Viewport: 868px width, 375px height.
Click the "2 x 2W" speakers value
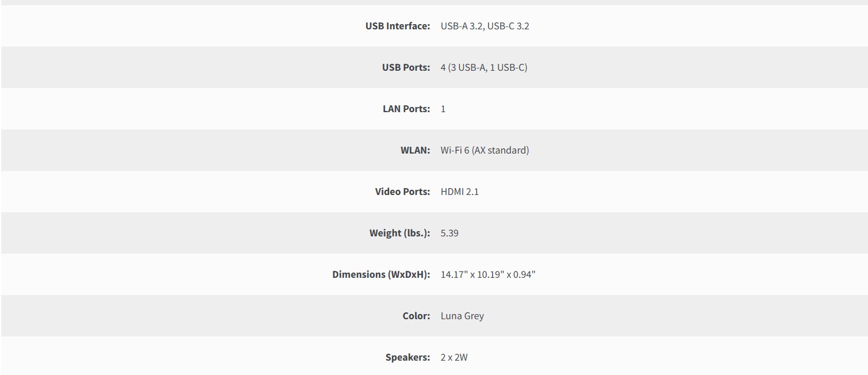point(454,357)
